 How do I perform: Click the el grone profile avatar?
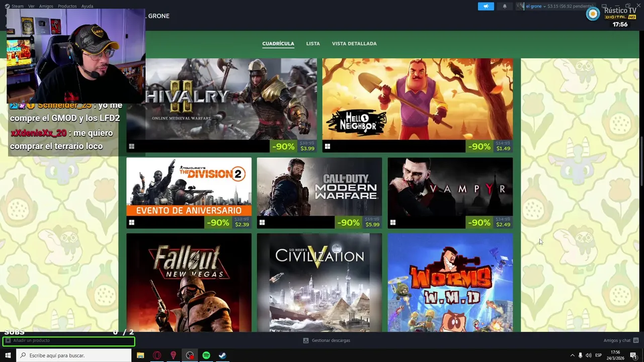(x=520, y=6)
